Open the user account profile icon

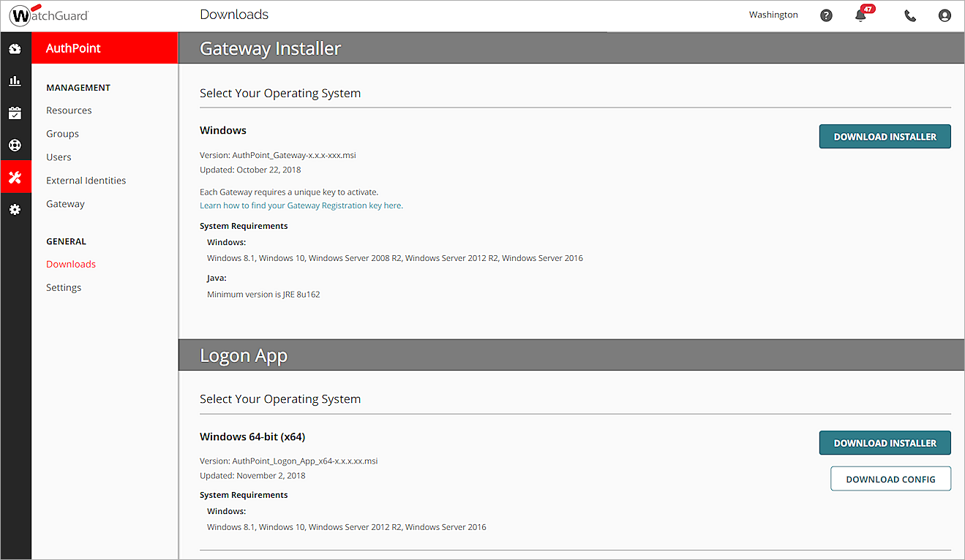(945, 15)
